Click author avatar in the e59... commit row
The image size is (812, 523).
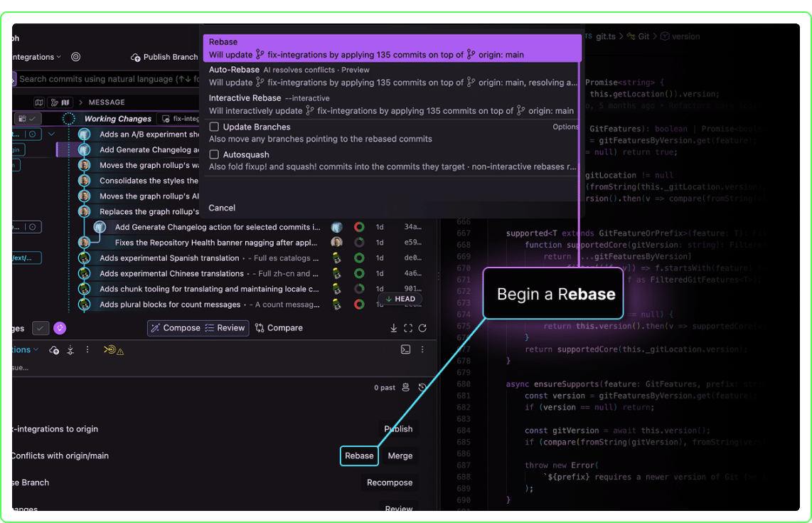point(336,242)
